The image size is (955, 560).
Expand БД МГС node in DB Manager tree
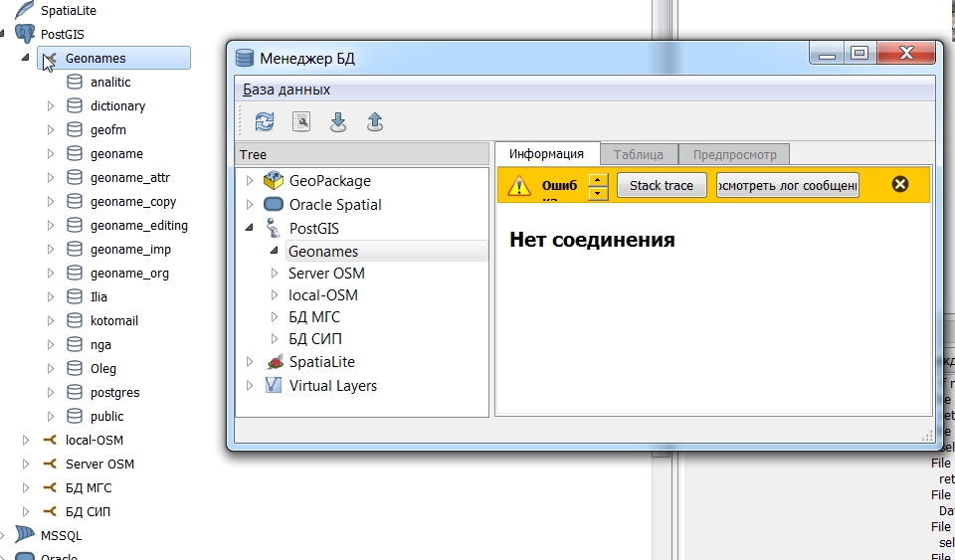tap(275, 317)
